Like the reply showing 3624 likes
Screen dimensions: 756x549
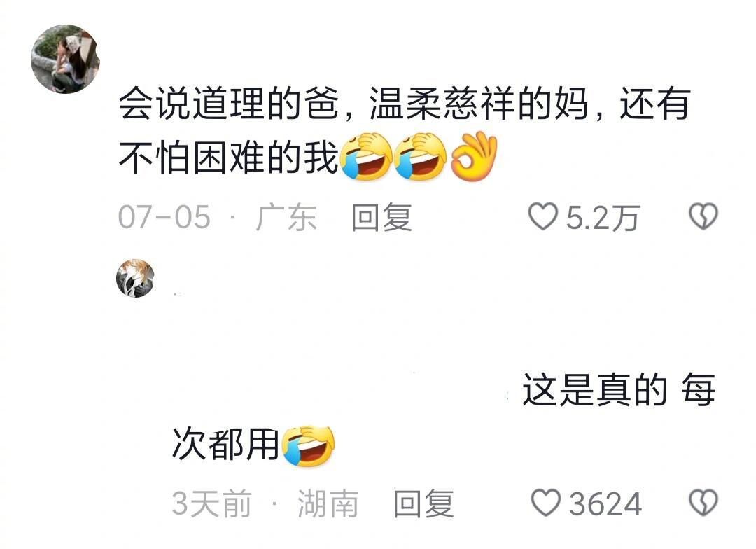click(546, 503)
